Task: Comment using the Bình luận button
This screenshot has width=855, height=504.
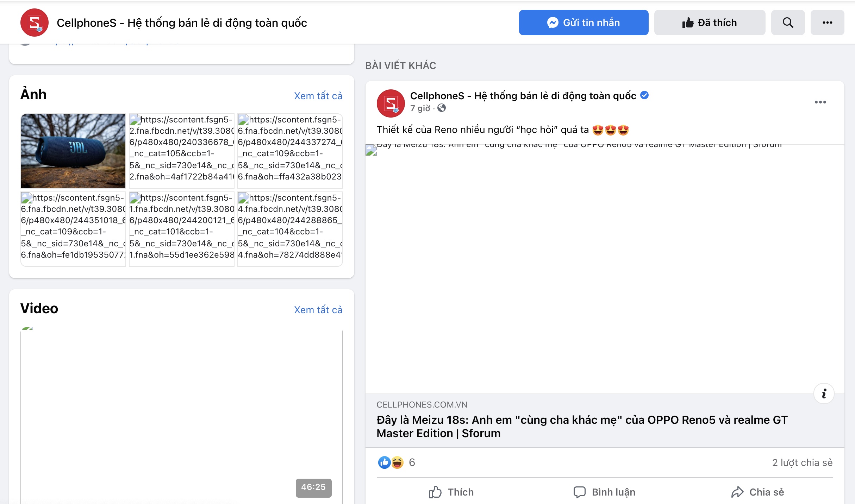Action: pos(604,492)
